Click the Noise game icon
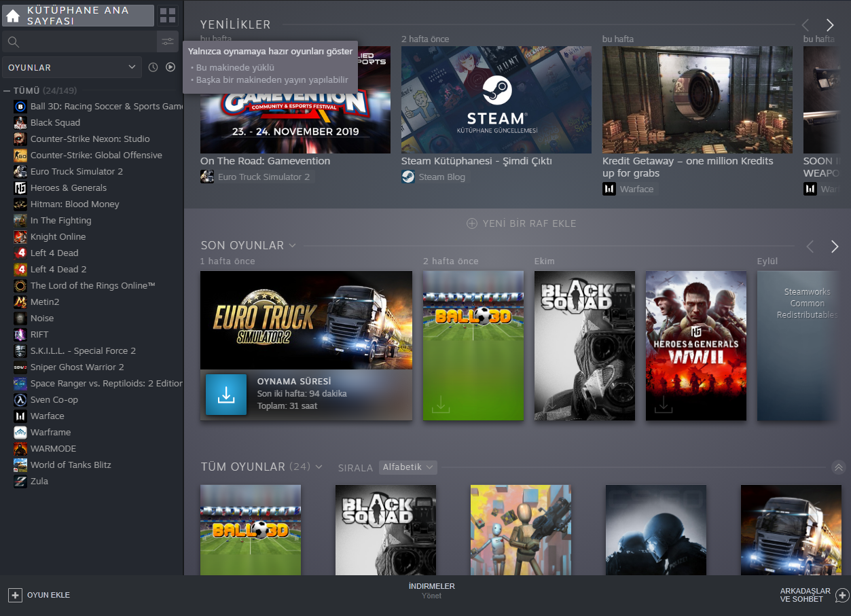Viewport: 851px width, 616px height. point(20,318)
